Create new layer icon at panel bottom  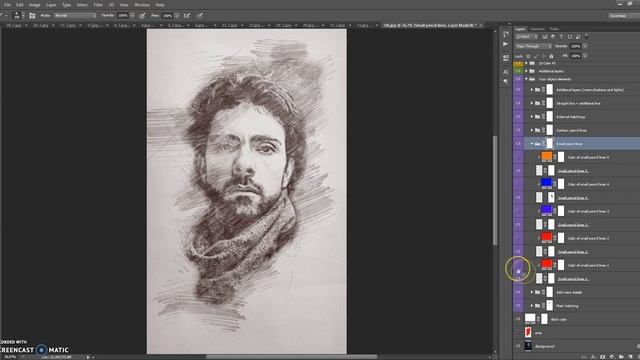tap(630, 357)
